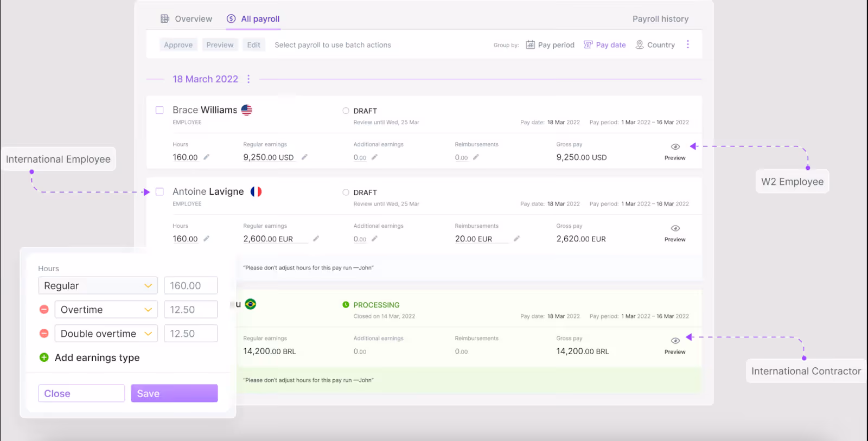Viewport: 868px width, 441px height.
Task: Click the Antoine Lavigne name
Action: click(208, 191)
